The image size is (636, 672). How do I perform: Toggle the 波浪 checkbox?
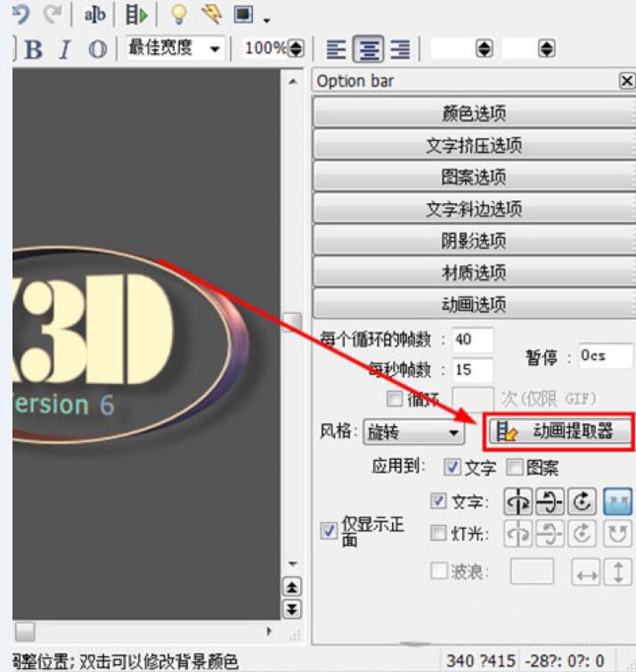(439, 571)
